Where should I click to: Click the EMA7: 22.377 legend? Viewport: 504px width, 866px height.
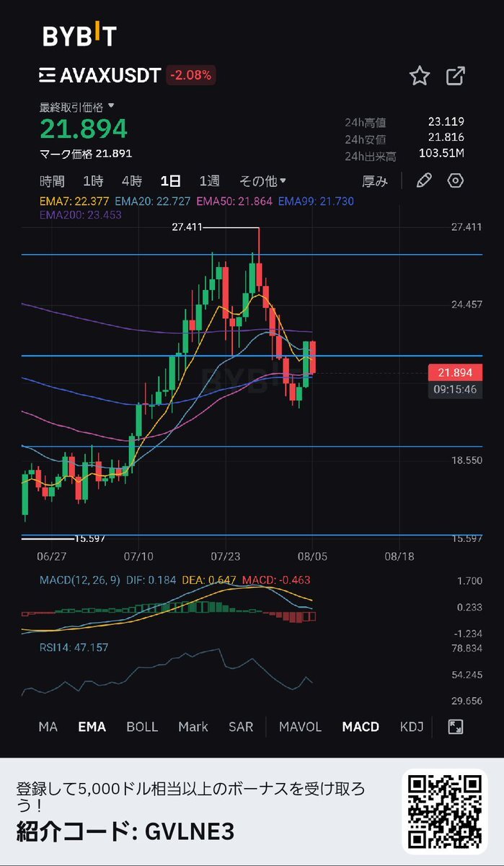pos(74,201)
